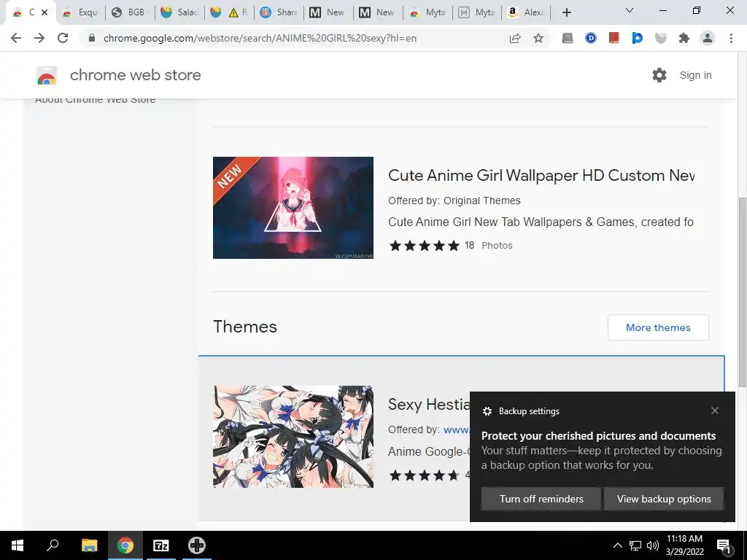The width and height of the screenshot is (747, 560).
Task: Switch to the Salad tab
Action: [x=179, y=12]
